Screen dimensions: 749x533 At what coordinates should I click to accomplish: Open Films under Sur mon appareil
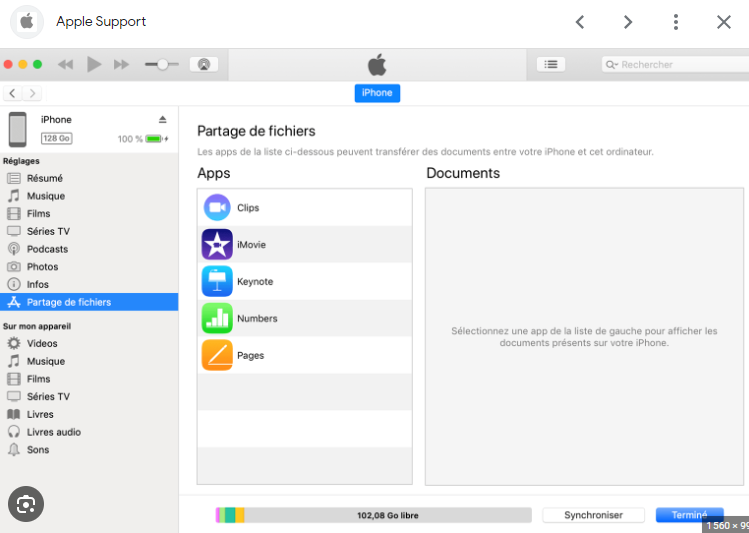[89, 379]
